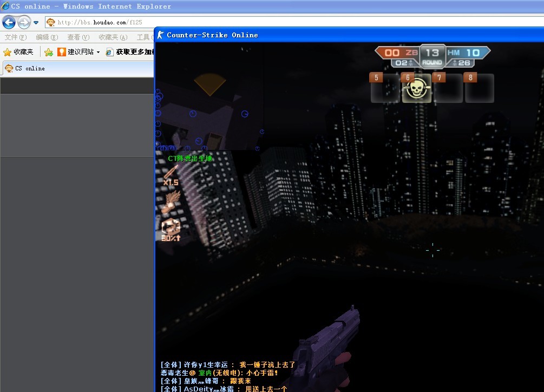
Task: Select item slot 5
Action: [384, 88]
